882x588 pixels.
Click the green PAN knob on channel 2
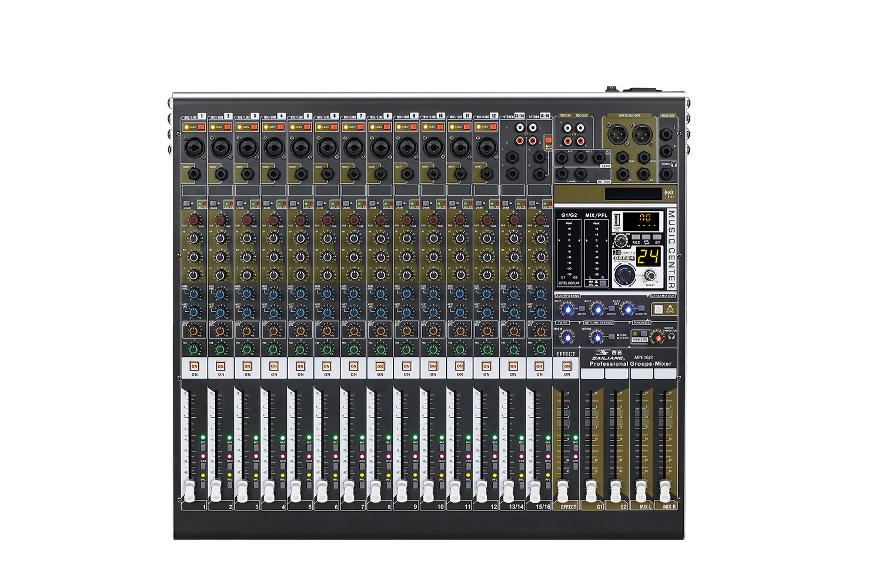pyautogui.click(x=221, y=349)
